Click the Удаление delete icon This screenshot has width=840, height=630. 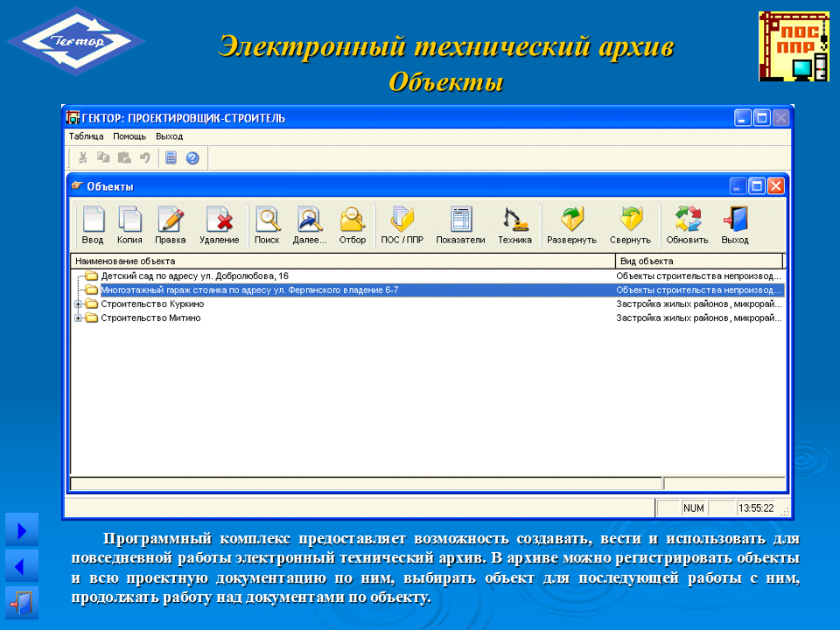click(x=219, y=225)
